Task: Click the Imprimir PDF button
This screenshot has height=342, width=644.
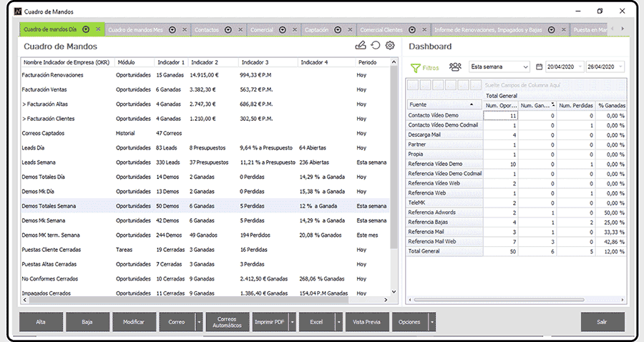Action: pyautogui.click(x=270, y=322)
